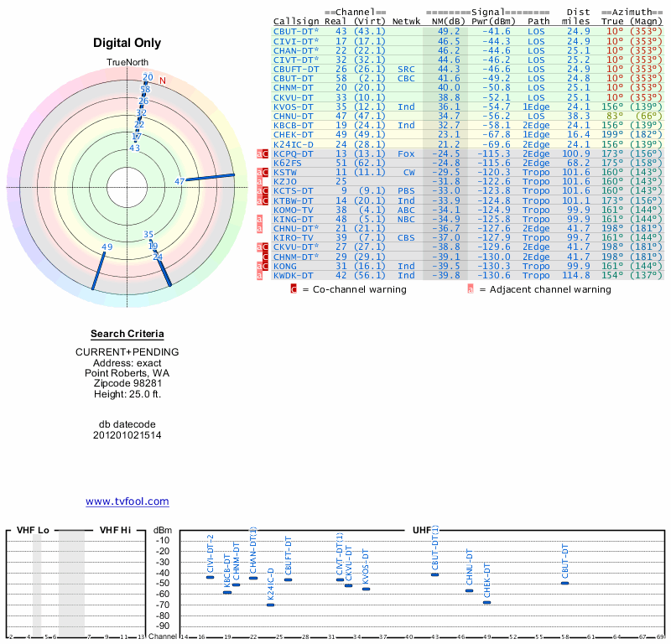The width and height of the screenshot is (671, 644).
Task: Click the co-channel warning icon beside KONG
Action: [x=265, y=266]
